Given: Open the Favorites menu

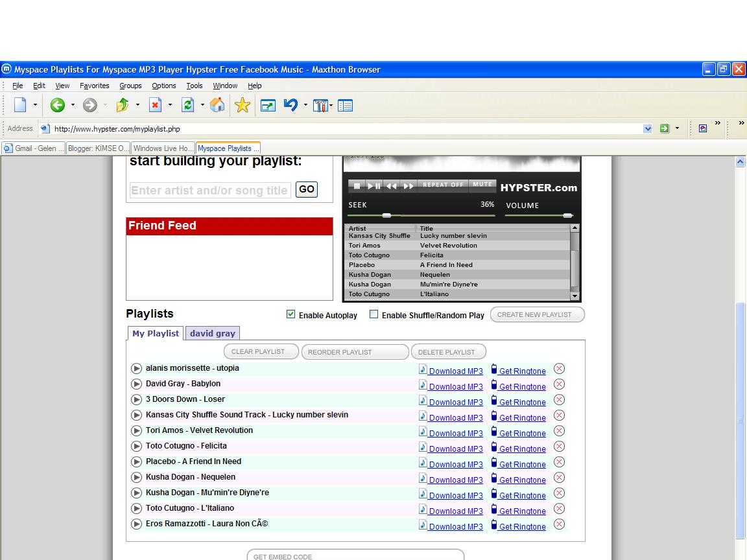Looking at the screenshot, I should (x=94, y=86).
